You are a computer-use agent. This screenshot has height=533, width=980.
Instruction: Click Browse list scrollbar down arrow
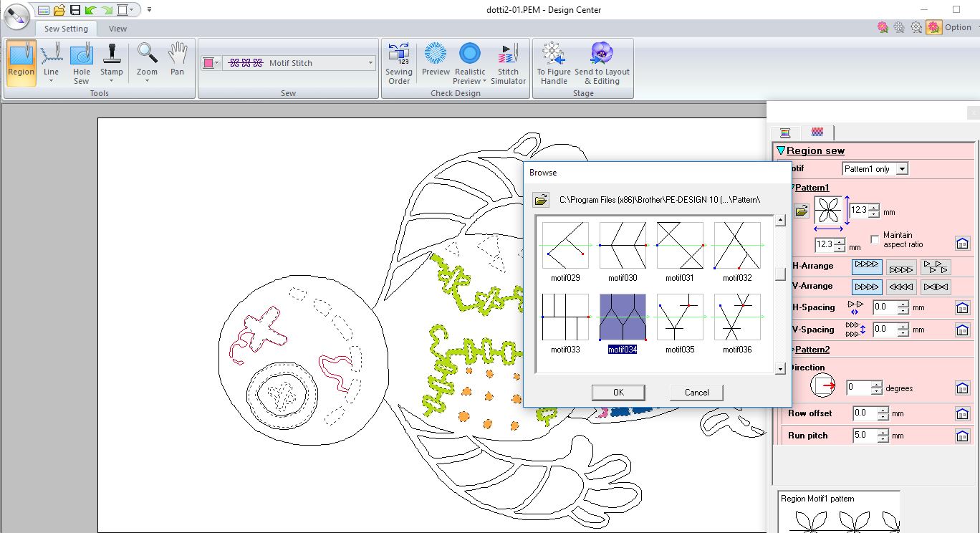pyautogui.click(x=780, y=368)
